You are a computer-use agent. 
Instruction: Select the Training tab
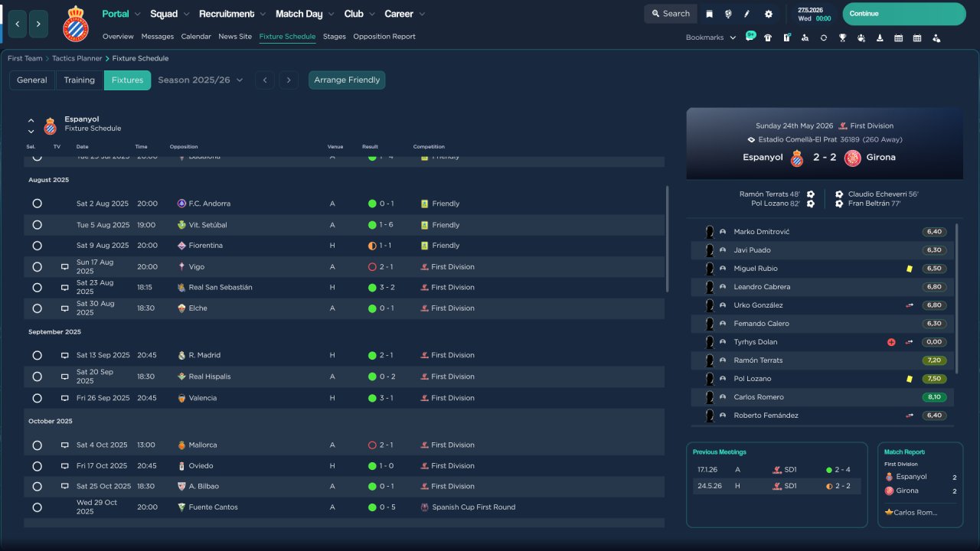[x=80, y=80]
